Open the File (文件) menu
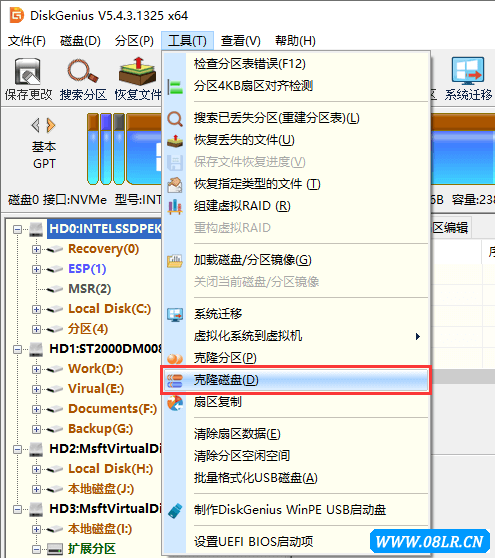The width and height of the screenshot is (495, 558). tap(27, 41)
